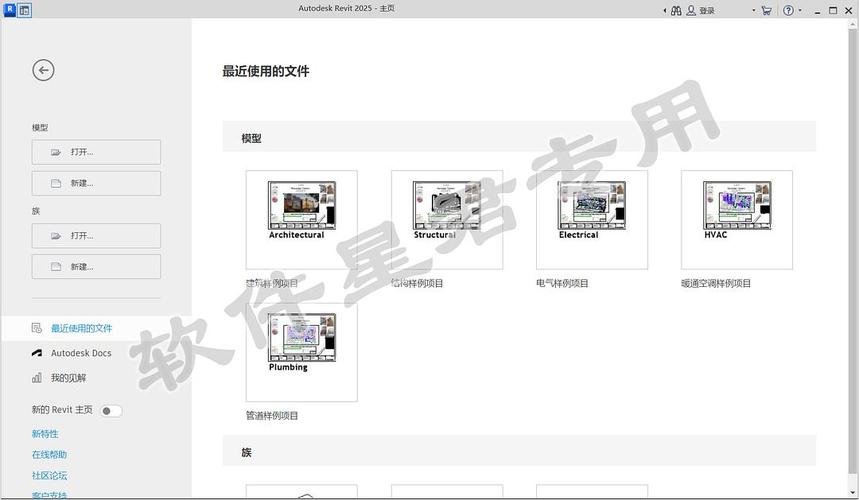Open the Revit application menu logo

coord(9,9)
